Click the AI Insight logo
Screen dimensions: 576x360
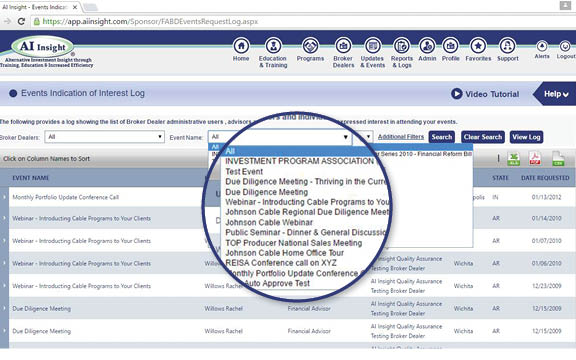click(43, 47)
